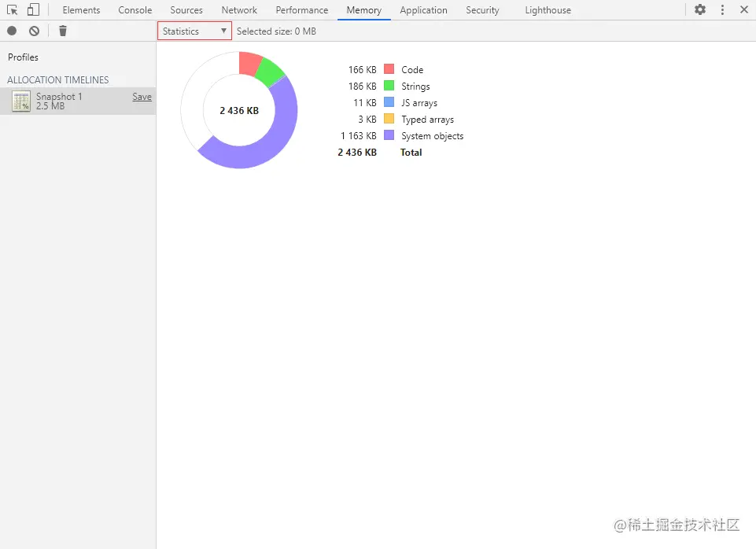Click the 2 436 KB label inside the donut
Image resolution: width=756 pixels, height=549 pixels.
[x=239, y=110]
